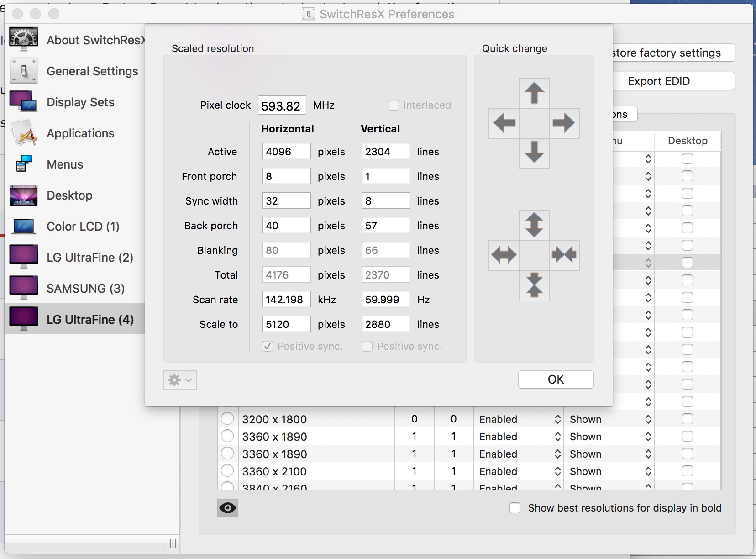Toggle the eye icon below resolution list
This screenshot has width=756, height=559.
228,508
